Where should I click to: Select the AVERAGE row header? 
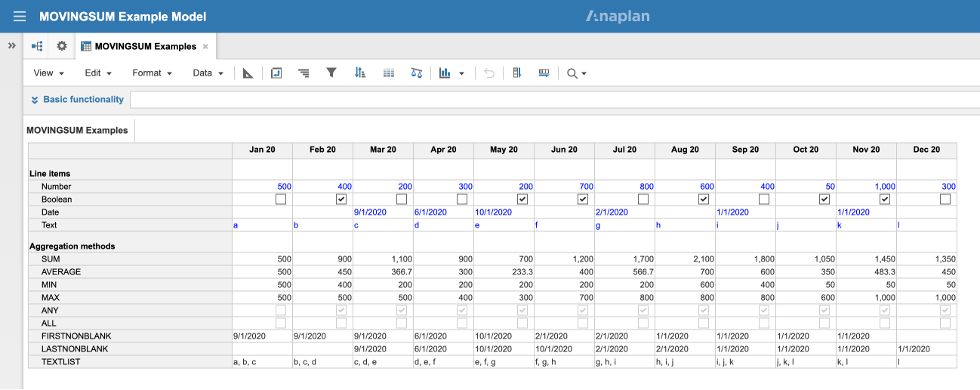[129, 272]
